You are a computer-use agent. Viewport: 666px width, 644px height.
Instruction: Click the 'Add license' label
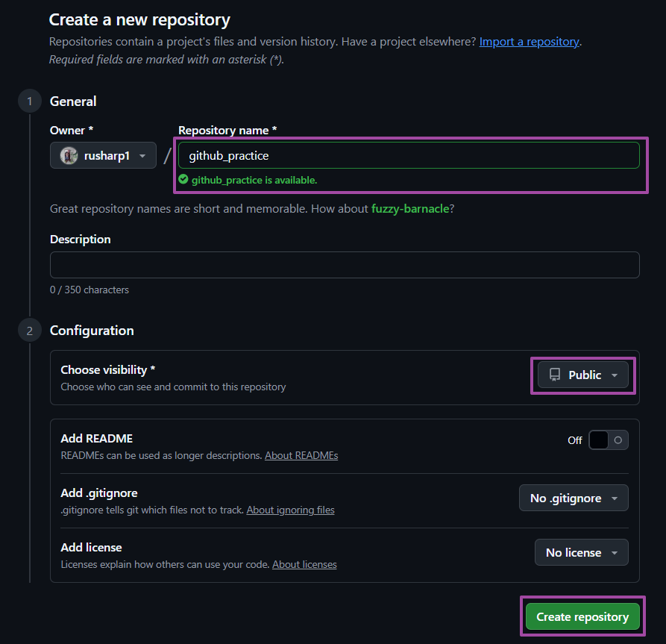coord(91,548)
